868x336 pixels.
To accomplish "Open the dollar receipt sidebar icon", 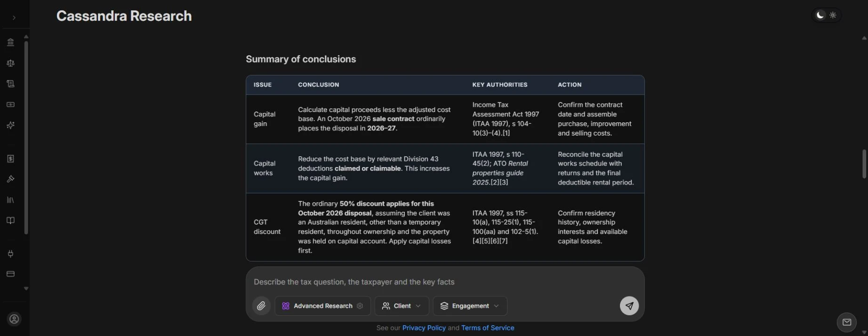I will pos(10,159).
